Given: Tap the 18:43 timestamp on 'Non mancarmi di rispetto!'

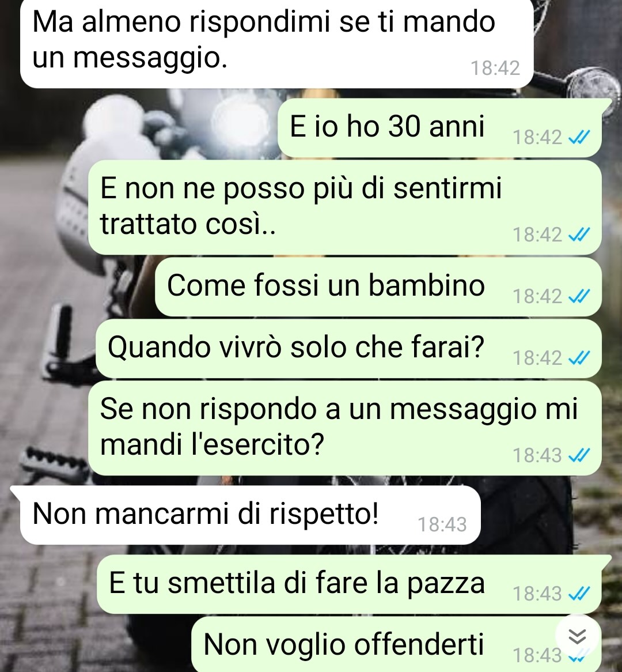Looking at the screenshot, I should [442, 524].
